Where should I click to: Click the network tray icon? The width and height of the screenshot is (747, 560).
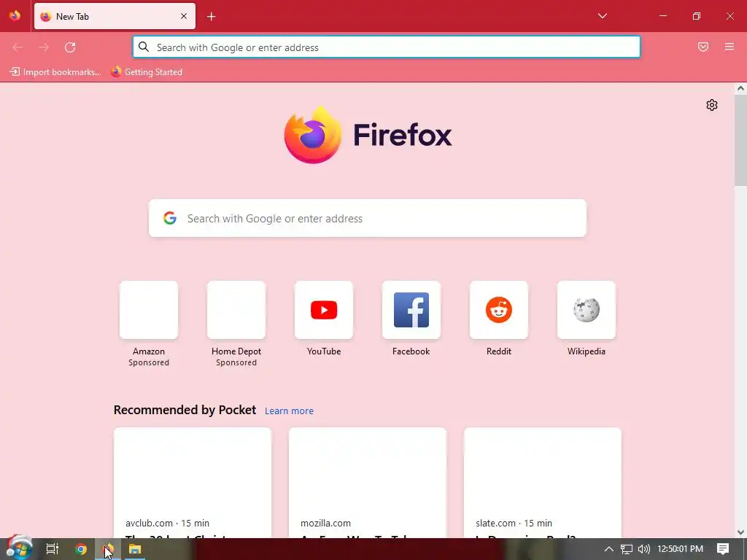(x=627, y=549)
